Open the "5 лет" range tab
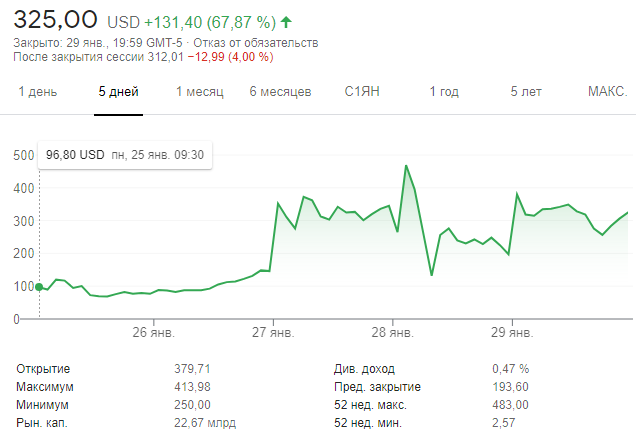The image size is (636, 434). click(526, 92)
